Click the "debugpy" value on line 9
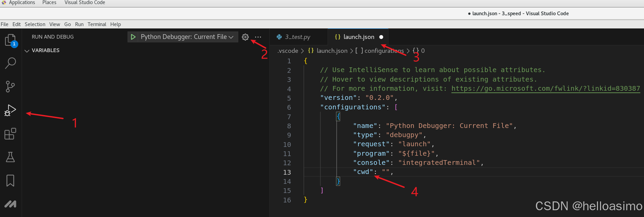Image resolution: width=644 pixels, height=217 pixels. [404, 135]
